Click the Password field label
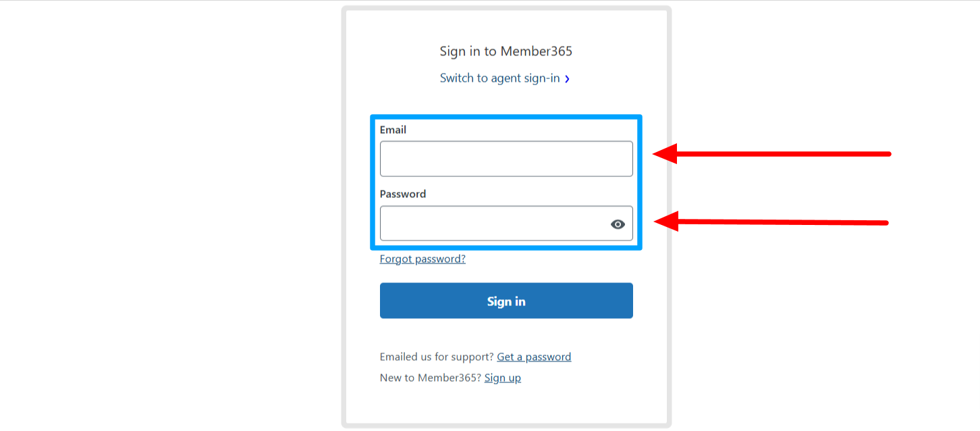The width and height of the screenshot is (980, 431). coord(403,194)
